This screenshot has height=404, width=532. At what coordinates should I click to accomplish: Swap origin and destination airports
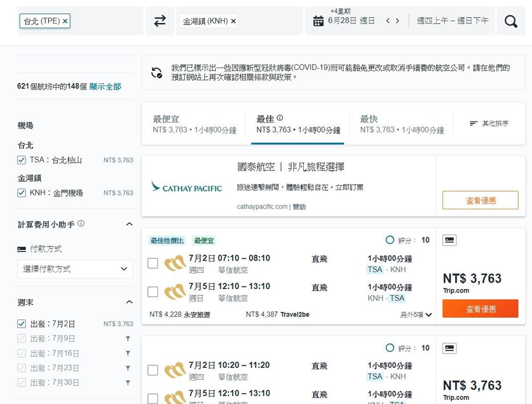[160, 21]
